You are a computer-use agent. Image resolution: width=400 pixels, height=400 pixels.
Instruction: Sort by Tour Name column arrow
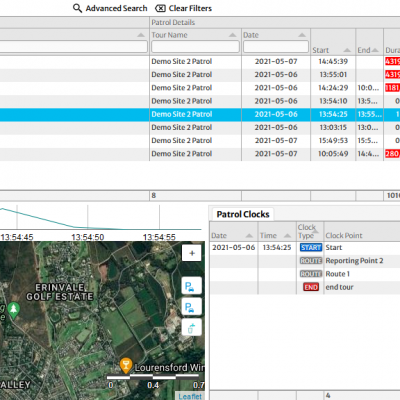pyautogui.click(x=232, y=35)
